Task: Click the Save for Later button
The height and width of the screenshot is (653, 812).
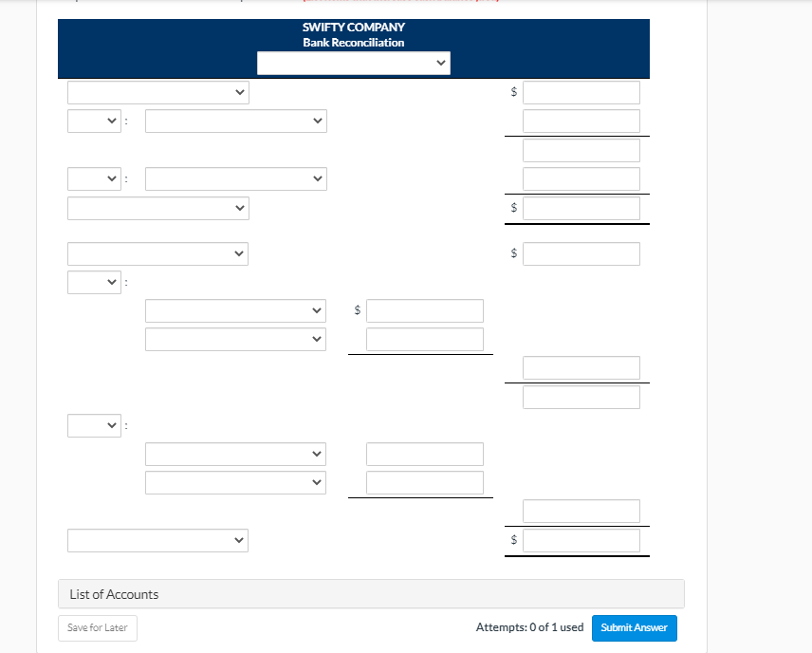Action: tap(97, 627)
